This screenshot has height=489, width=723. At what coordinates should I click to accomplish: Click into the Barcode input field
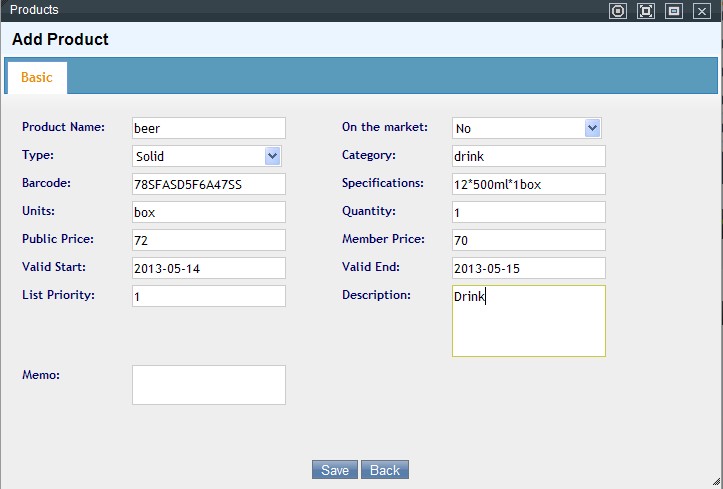pos(208,184)
